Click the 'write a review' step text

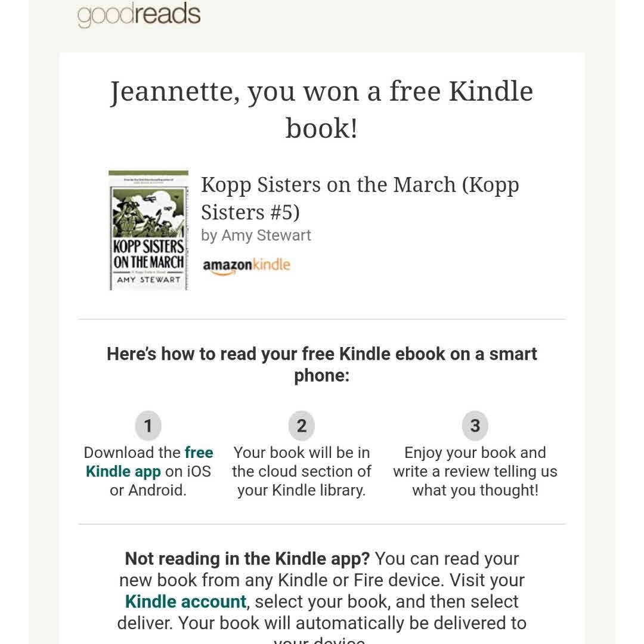[475, 472]
